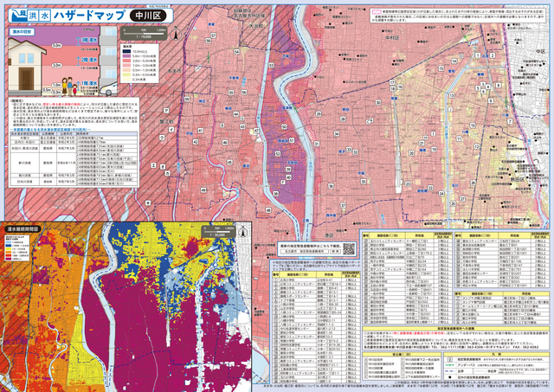Click map marker number 57

tap(213, 35)
